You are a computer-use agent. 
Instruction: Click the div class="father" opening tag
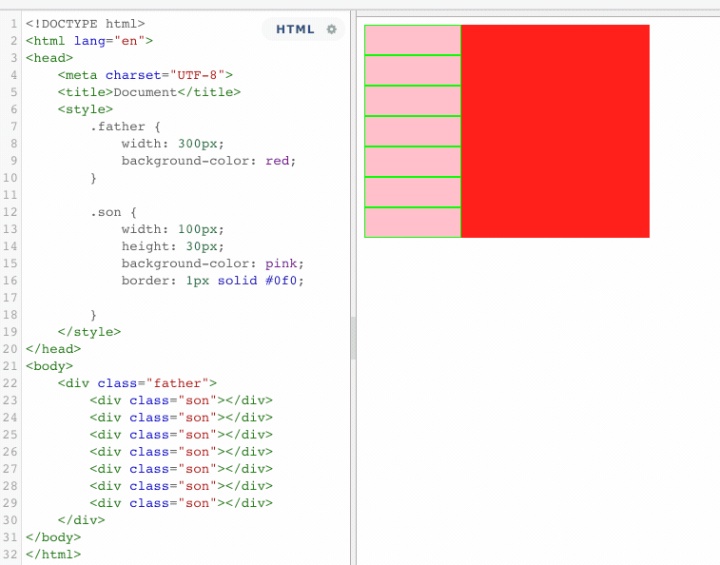pyautogui.click(x=137, y=383)
